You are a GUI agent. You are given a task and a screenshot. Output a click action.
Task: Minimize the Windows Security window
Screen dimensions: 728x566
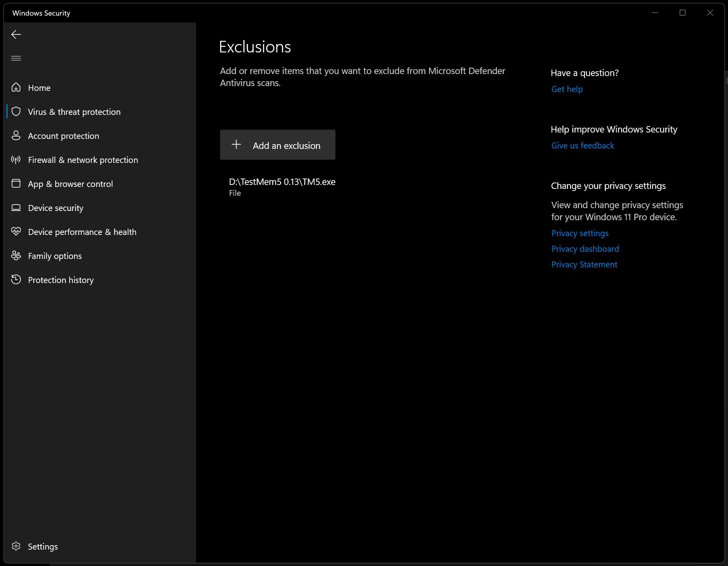coord(655,13)
